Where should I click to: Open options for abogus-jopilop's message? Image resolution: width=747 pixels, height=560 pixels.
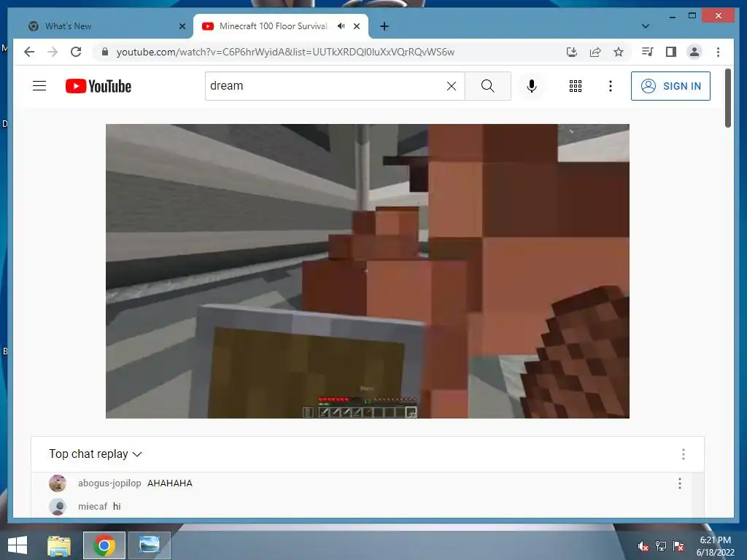(679, 483)
